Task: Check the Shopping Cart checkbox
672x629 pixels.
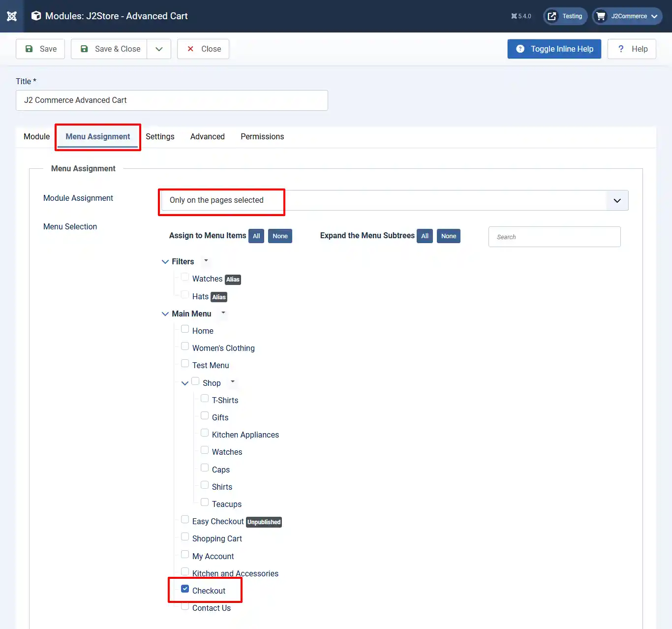Action: pos(185,536)
